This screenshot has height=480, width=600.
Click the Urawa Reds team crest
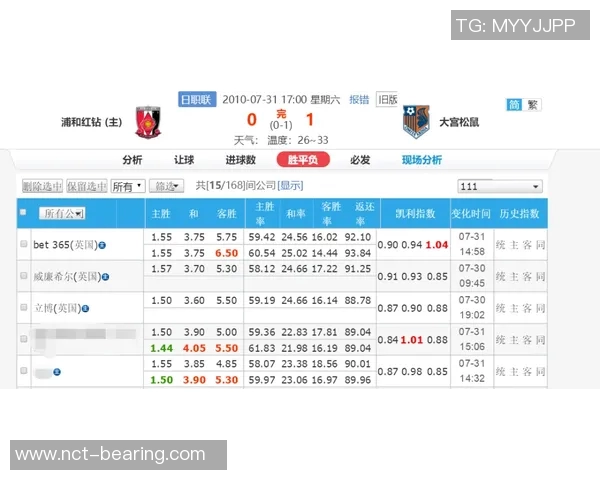tap(149, 122)
